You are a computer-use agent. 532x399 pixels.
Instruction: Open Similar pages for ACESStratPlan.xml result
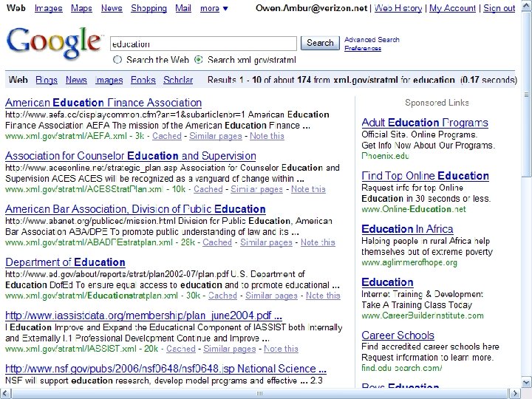pos(257,189)
